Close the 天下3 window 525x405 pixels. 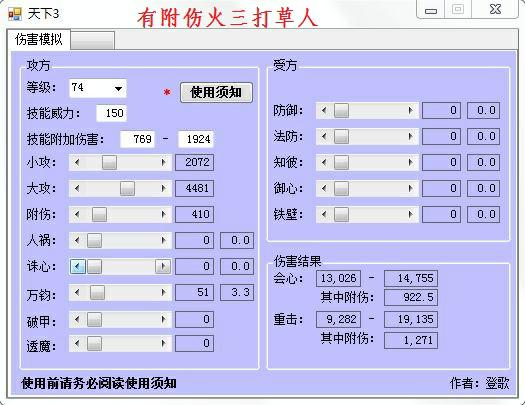point(495,9)
